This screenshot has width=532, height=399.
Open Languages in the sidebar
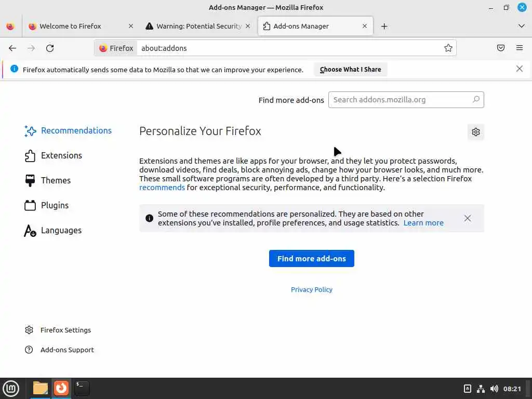click(53, 231)
